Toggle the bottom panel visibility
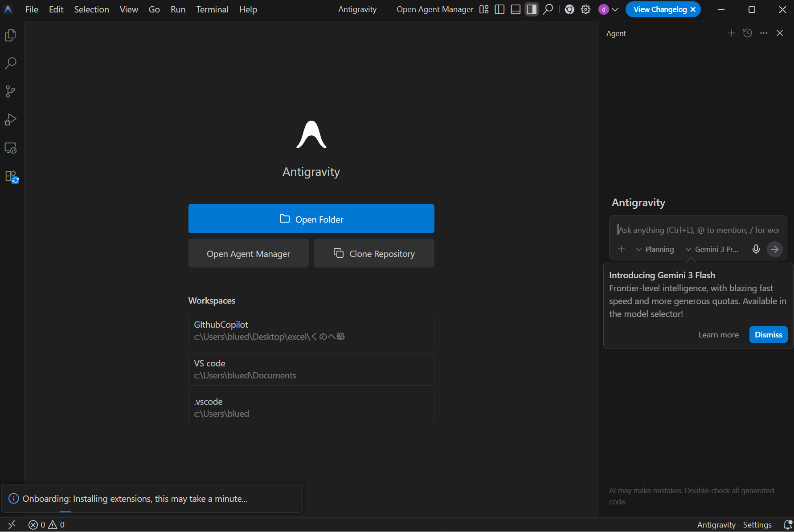Screen dimensions: 794x532 coord(516,9)
